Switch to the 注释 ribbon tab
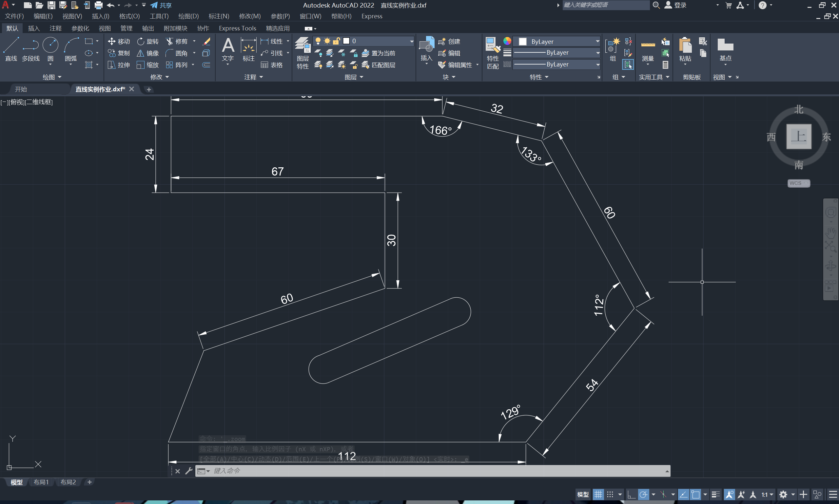Screen dimensions: 839x504 pos(55,28)
